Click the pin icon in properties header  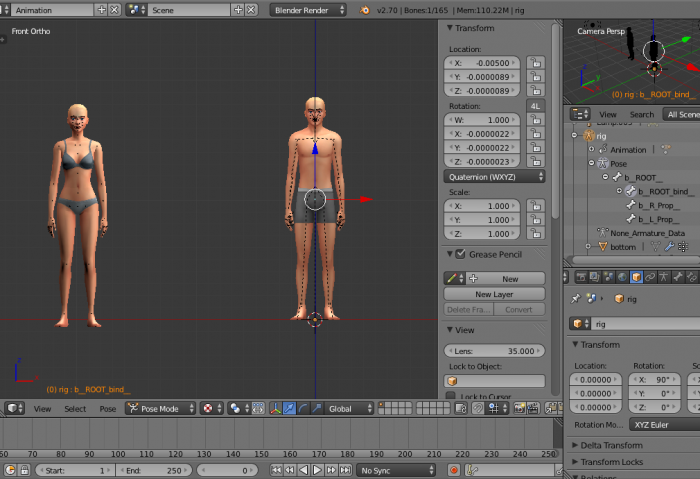point(577,298)
